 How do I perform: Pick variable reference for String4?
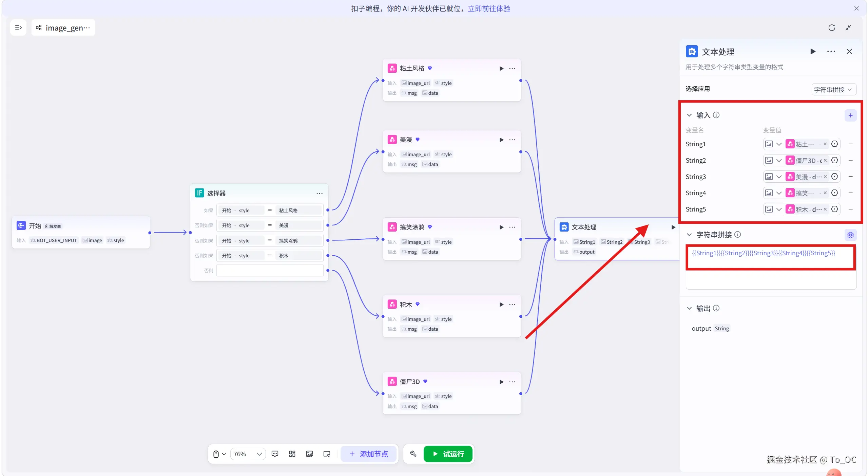835,193
